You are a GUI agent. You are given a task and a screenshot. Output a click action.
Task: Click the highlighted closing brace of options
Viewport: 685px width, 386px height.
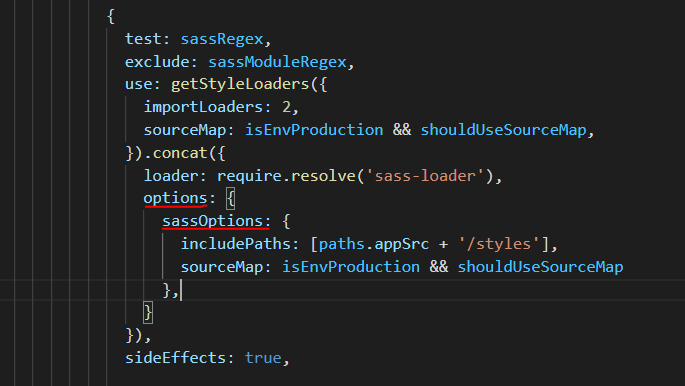pyautogui.click(x=149, y=313)
